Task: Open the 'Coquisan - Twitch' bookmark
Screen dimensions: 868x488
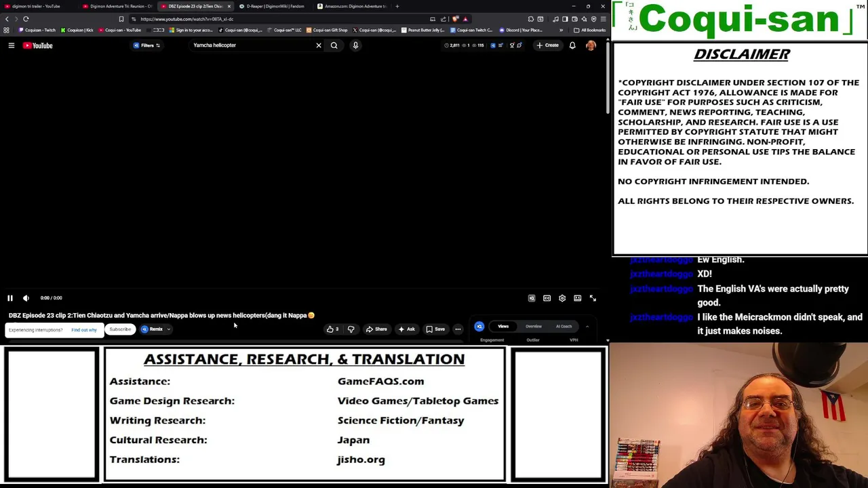Action: click(x=38, y=30)
